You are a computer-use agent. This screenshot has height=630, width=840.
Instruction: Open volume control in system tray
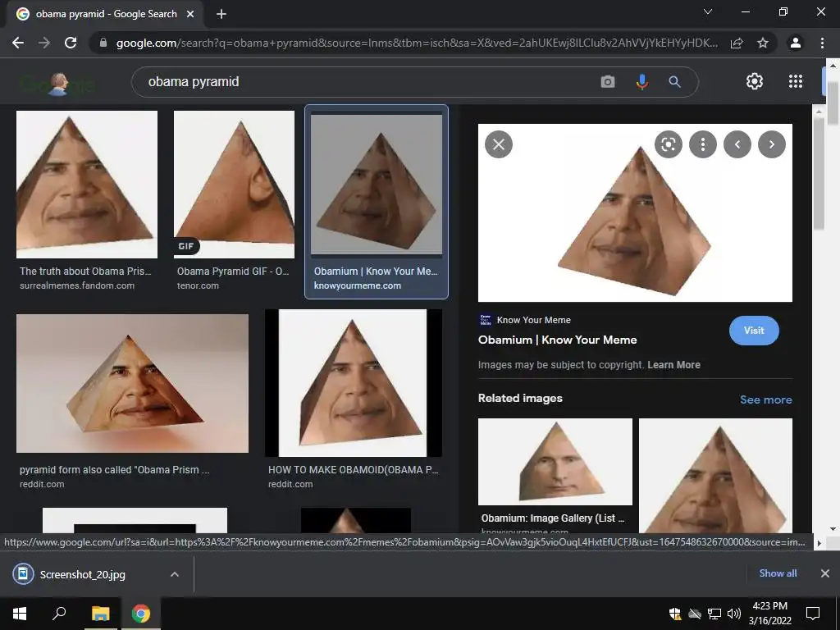(734, 614)
